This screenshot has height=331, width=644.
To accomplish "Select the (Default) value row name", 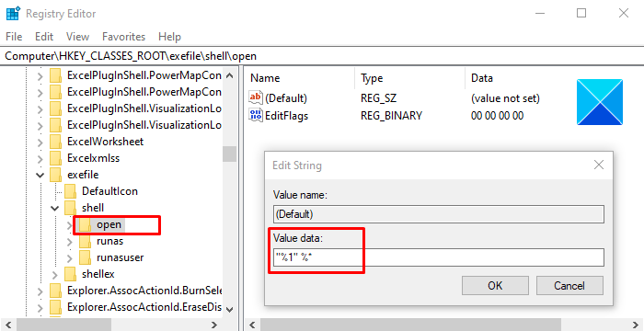I will click(x=286, y=98).
